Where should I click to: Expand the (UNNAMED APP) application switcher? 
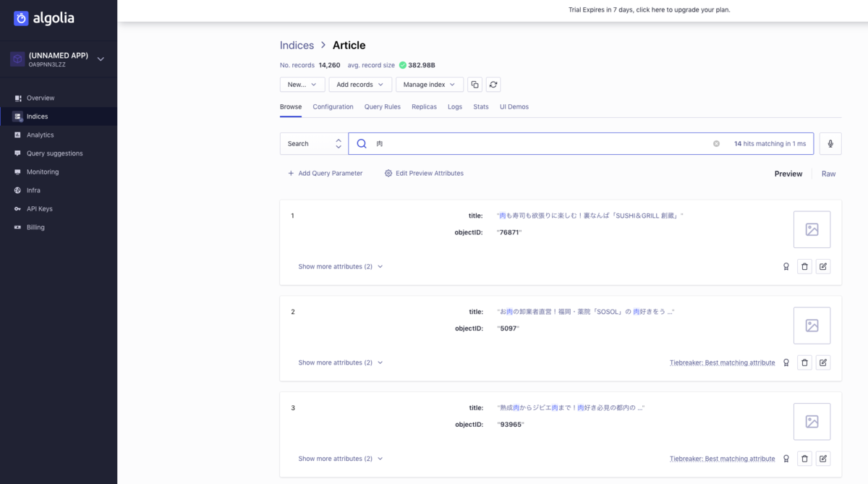coord(59,59)
